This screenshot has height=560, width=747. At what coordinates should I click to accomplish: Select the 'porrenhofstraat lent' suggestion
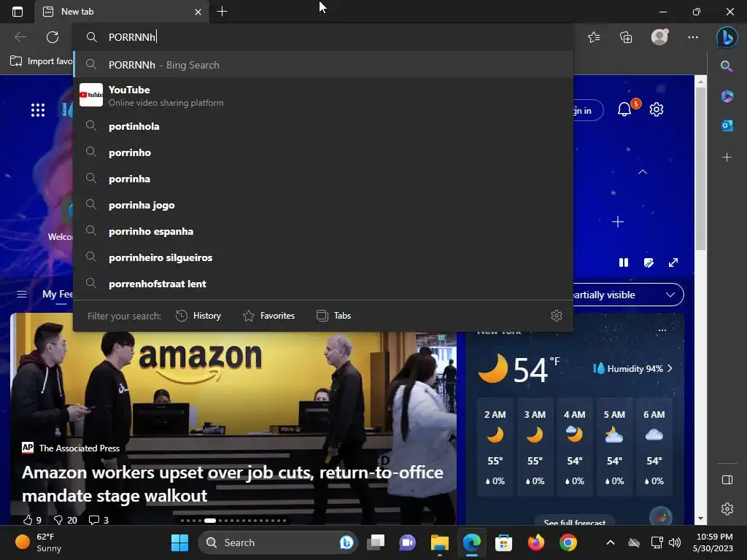(323, 284)
